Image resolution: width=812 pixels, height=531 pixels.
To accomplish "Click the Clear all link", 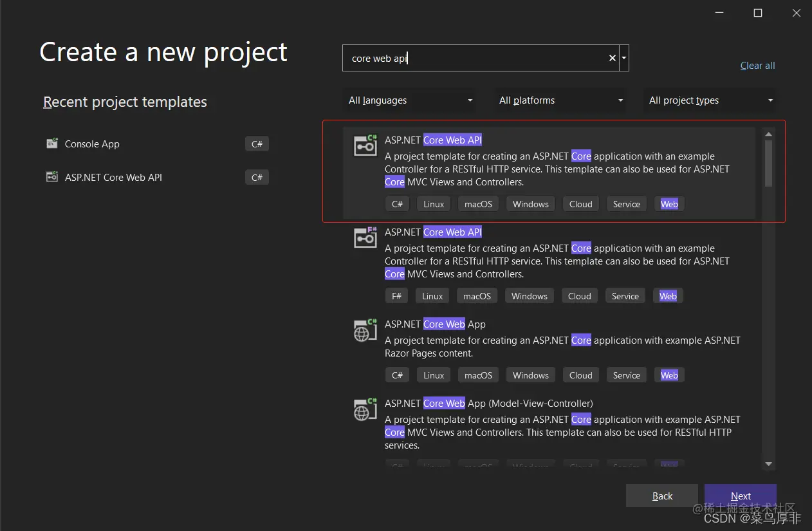I will 757,66.
